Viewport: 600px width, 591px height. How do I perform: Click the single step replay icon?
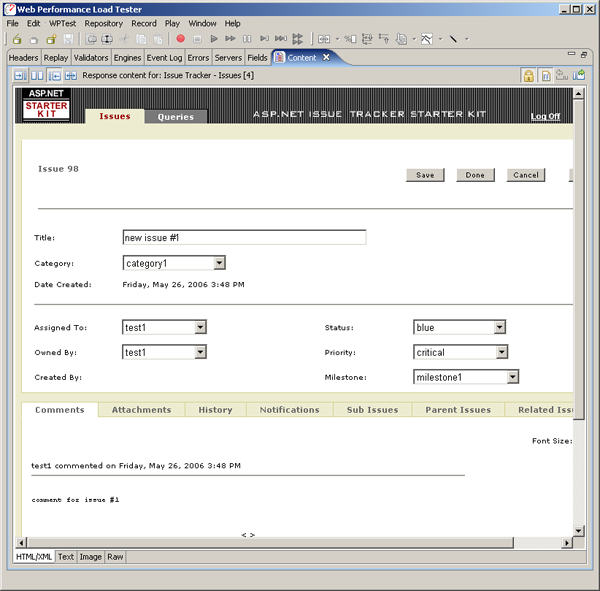pyautogui.click(x=264, y=39)
